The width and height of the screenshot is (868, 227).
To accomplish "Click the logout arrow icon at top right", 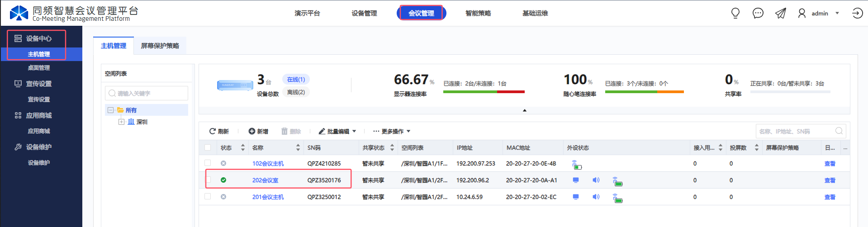I will tap(857, 13).
